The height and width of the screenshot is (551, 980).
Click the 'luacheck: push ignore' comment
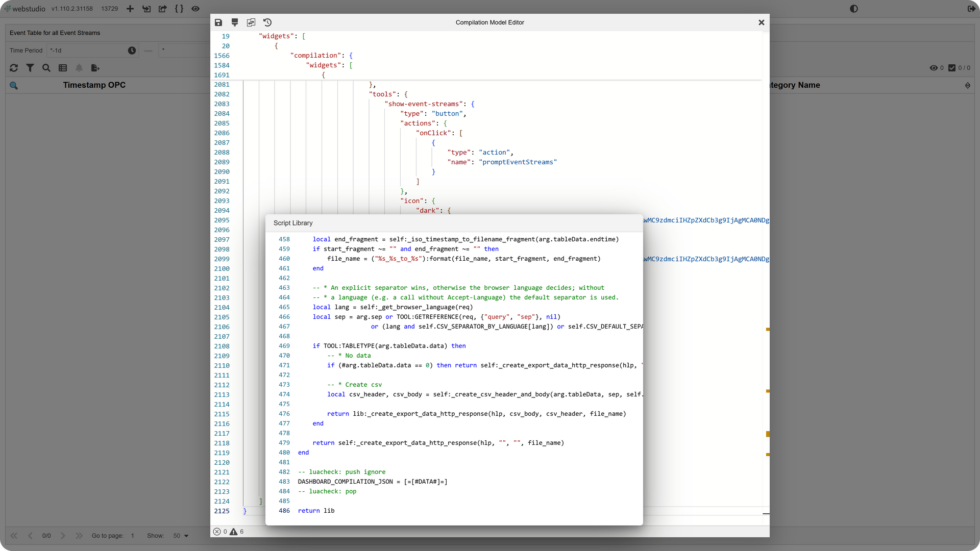pos(342,472)
